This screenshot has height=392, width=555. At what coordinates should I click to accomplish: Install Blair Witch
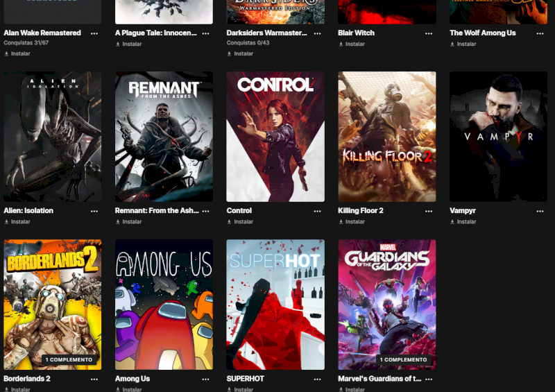point(352,44)
